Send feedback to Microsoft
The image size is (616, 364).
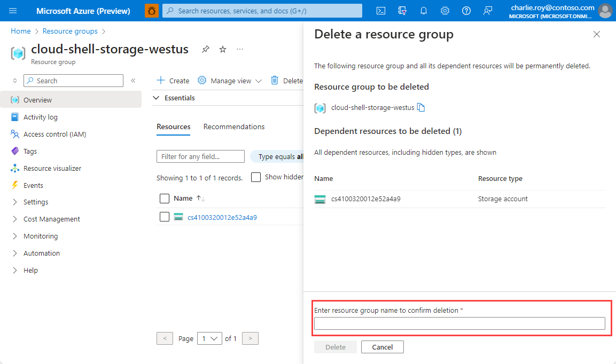pyautogui.click(x=487, y=11)
